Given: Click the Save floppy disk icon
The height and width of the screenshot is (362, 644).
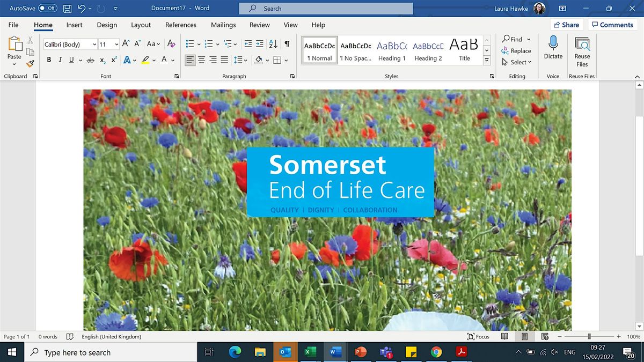Looking at the screenshot, I should pyautogui.click(x=68, y=8).
